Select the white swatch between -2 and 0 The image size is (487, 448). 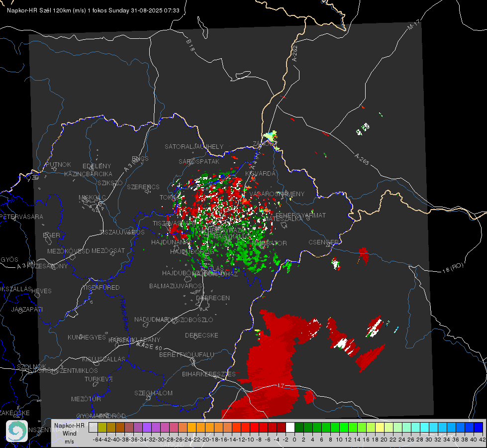[290, 427]
